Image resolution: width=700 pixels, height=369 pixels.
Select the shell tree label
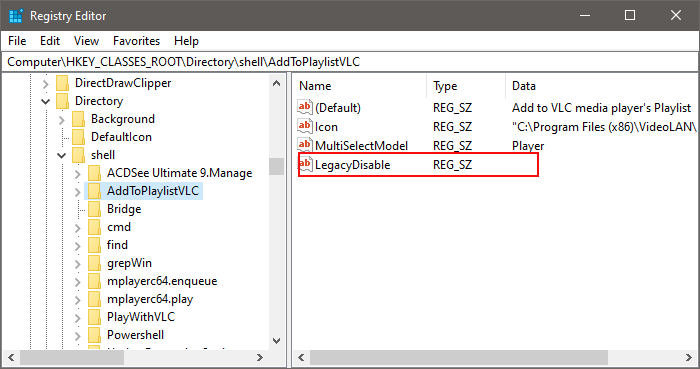point(103,155)
